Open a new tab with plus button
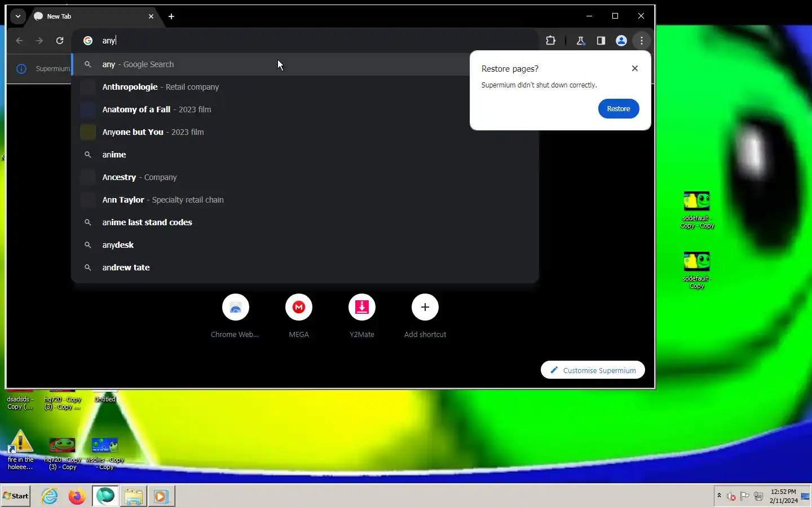812x508 pixels. [171, 16]
